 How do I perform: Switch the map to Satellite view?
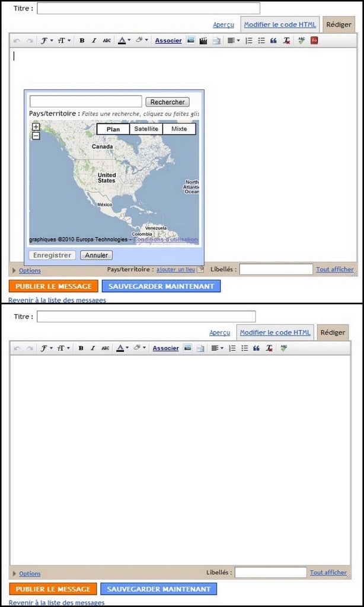[x=146, y=129]
